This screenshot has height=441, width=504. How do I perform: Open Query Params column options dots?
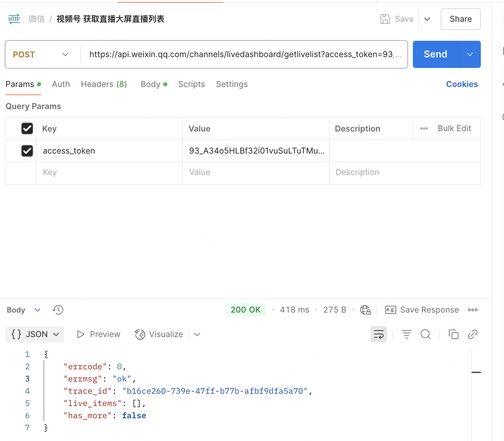click(424, 128)
